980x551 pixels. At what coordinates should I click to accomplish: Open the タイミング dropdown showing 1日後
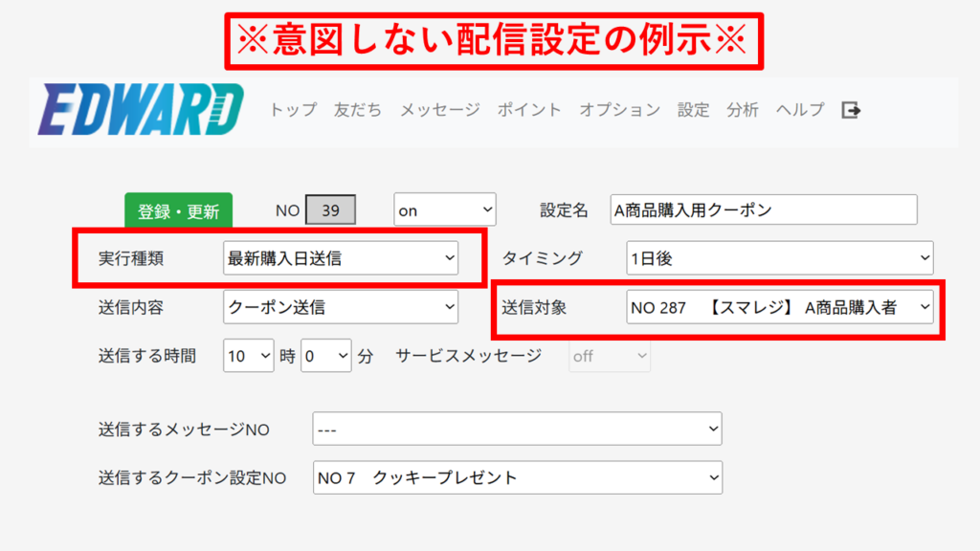tap(779, 257)
